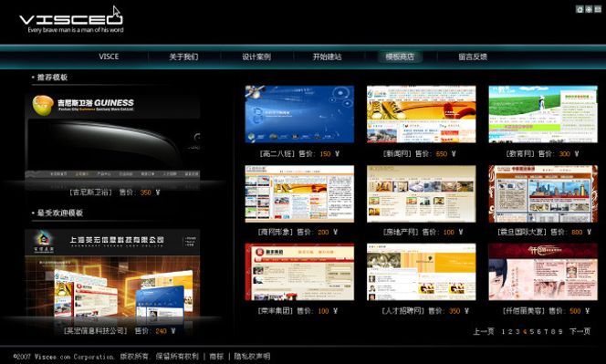This screenshot has height=364, width=606.
Task: Open the 房地产网 template thumbnail
Action: tap(422, 194)
